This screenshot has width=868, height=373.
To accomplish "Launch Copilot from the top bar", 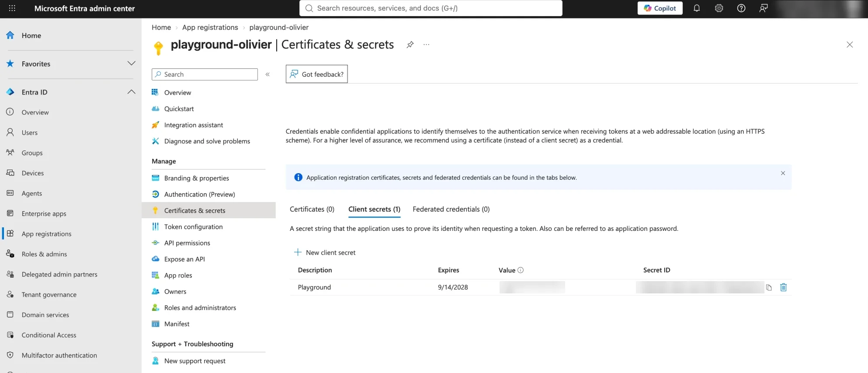I will (660, 8).
